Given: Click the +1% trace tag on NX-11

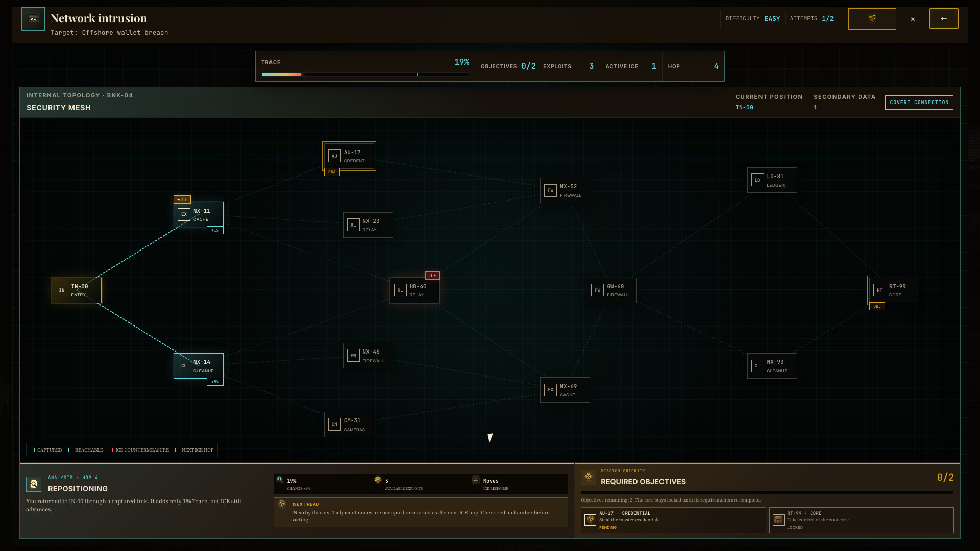Looking at the screenshot, I should pos(215,230).
